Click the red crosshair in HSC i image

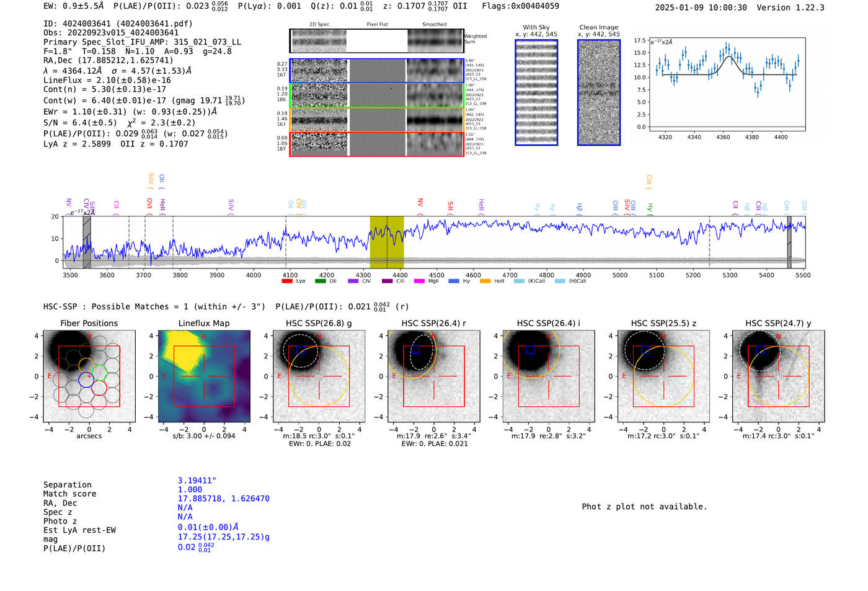[x=549, y=376]
